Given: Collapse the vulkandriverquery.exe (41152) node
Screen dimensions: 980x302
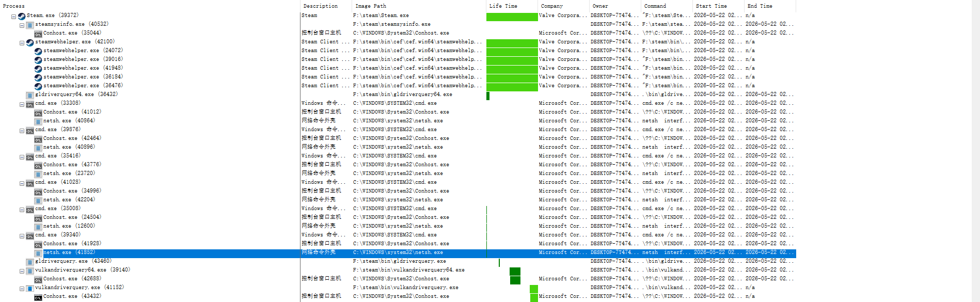Looking at the screenshot, I should 22,289.
